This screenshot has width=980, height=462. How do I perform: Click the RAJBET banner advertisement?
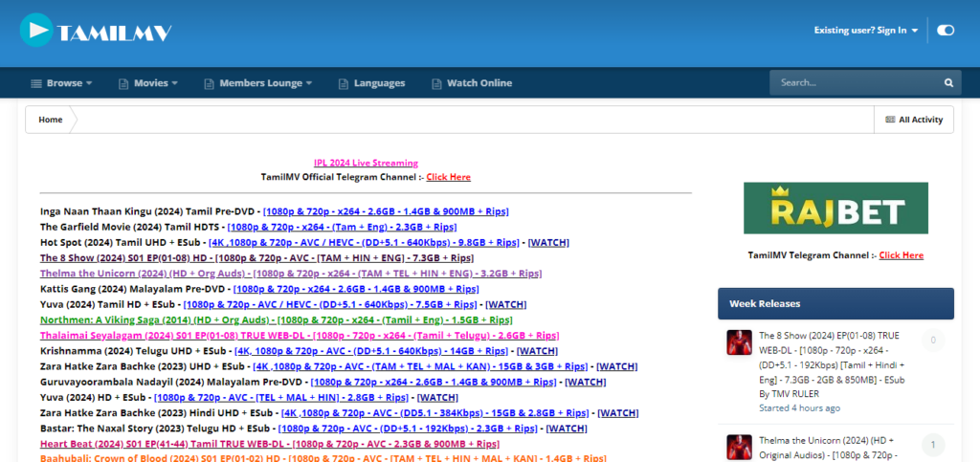coord(835,208)
